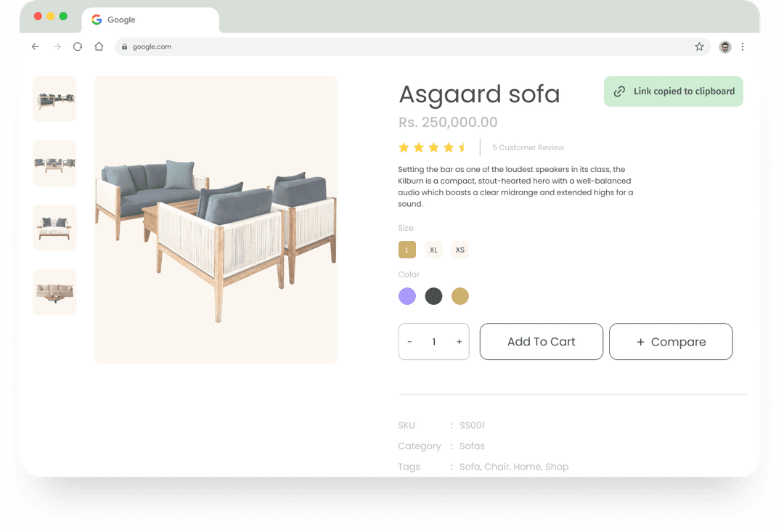Image resolution: width=784 pixels, height=532 pixels.
Task: Go back with the browser back arrow
Action: point(35,46)
